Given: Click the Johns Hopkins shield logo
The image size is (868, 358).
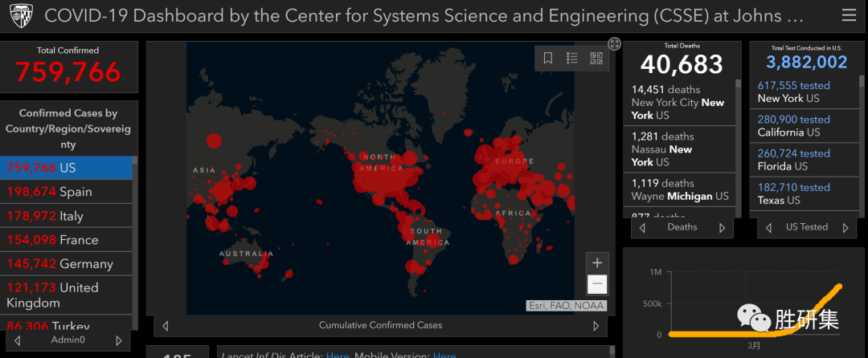Looking at the screenshot, I should coord(21,15).
